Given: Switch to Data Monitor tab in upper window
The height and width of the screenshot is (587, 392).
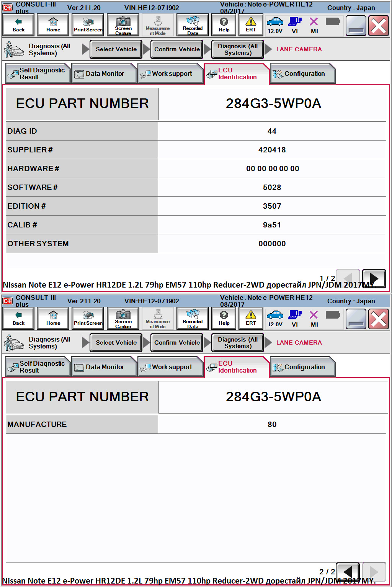Looking at the screenshot, I should (104, 74).
